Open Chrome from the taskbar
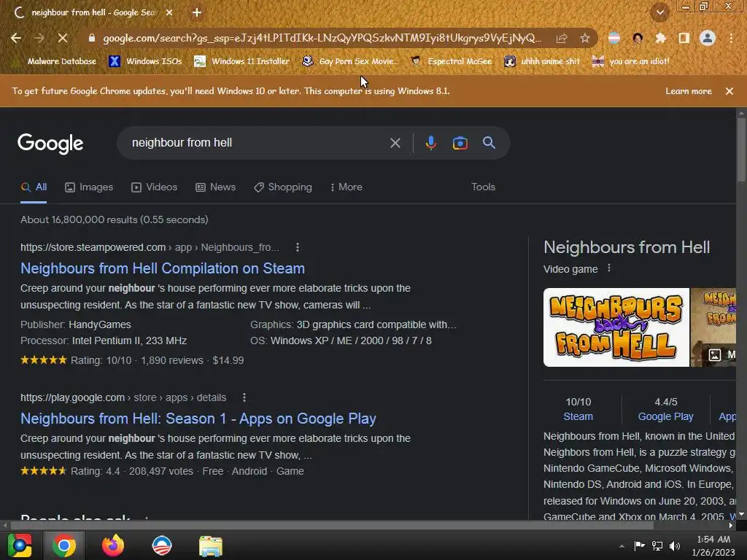 64,545
